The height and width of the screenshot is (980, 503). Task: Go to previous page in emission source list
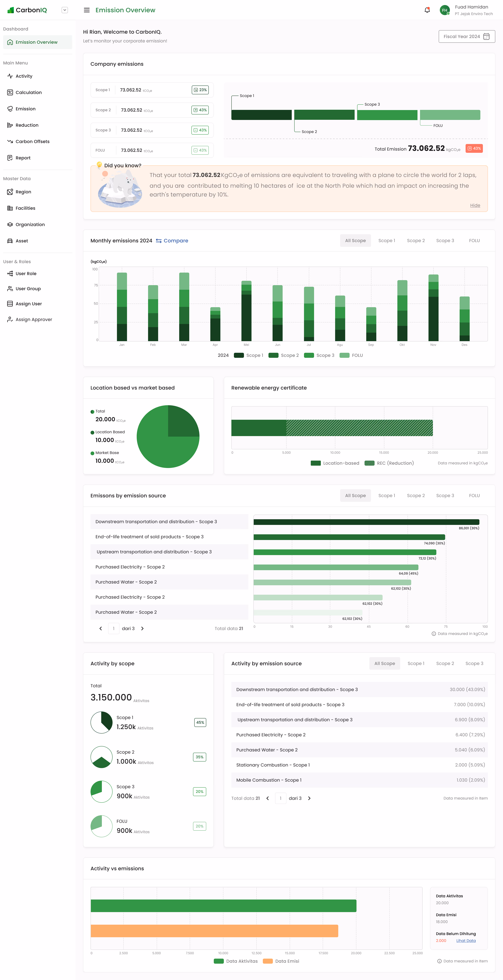click(100, 628)
